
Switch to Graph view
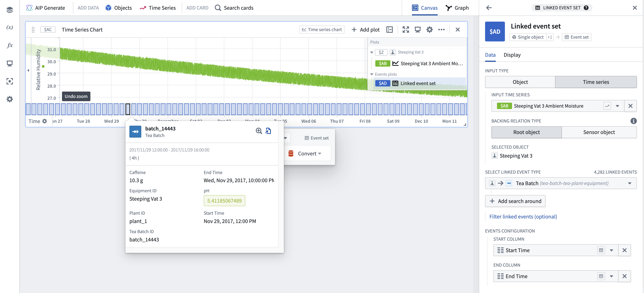[457, 8]
